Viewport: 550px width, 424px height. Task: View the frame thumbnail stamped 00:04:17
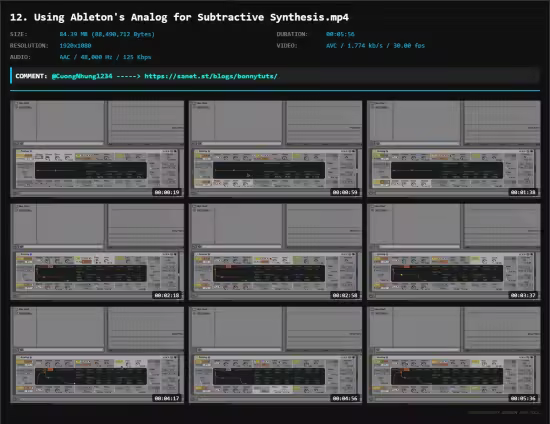point(97,355)
